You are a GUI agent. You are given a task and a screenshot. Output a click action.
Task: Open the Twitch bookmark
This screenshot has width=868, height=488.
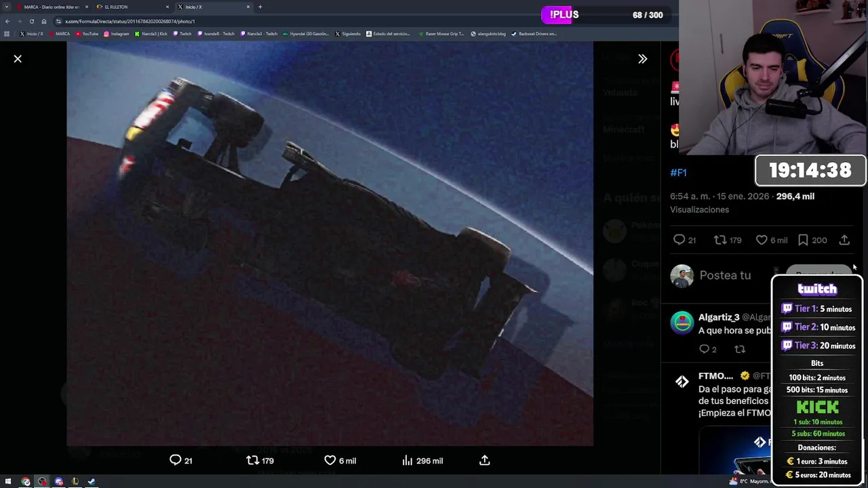click(x=182, y=34)
